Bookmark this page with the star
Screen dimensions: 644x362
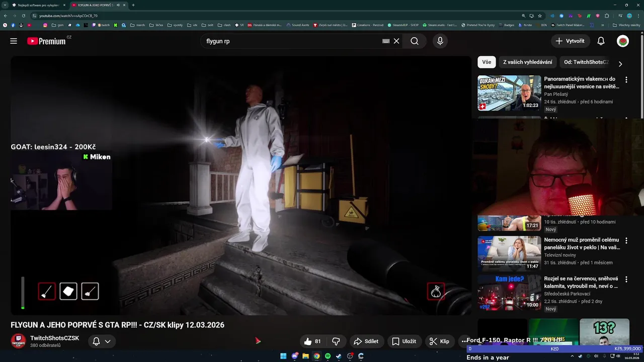(x=540, y=16)
